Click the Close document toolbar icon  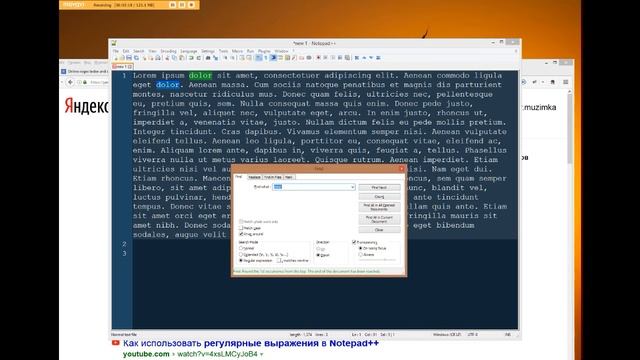point(145,58)
